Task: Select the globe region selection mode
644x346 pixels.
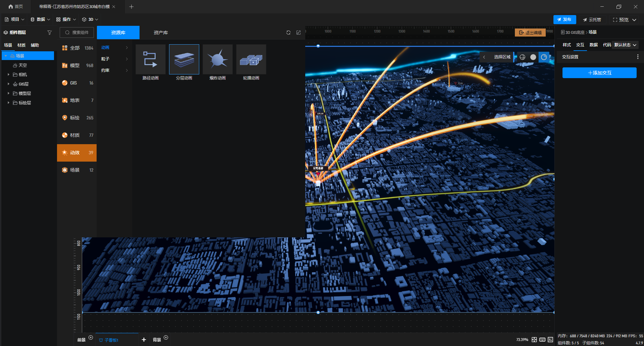Action: tap(522, 57)
